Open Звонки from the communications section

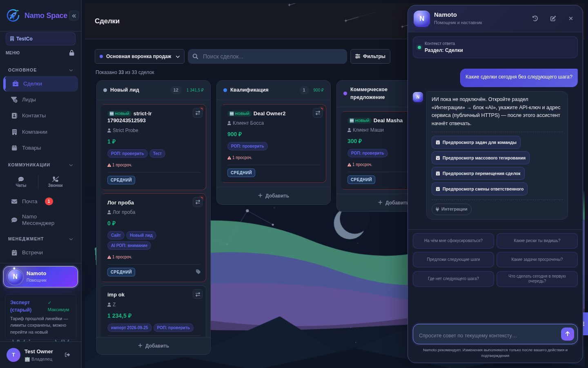[x=56, y=182]
